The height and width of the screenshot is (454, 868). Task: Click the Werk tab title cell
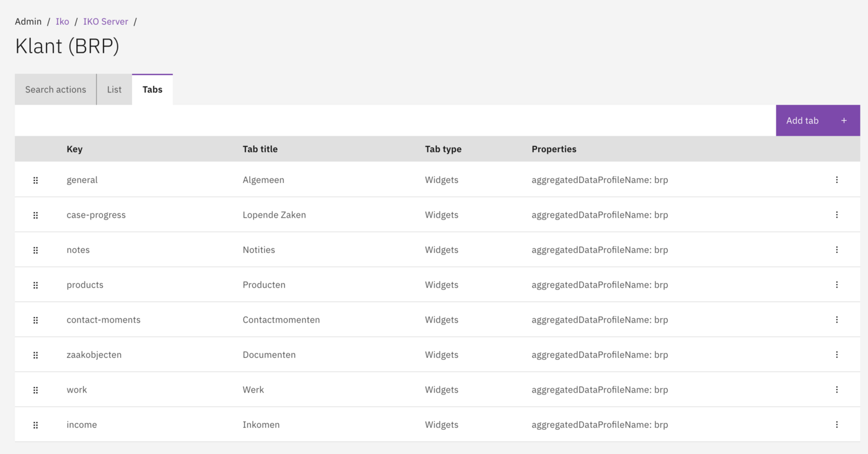coord(253,389)
